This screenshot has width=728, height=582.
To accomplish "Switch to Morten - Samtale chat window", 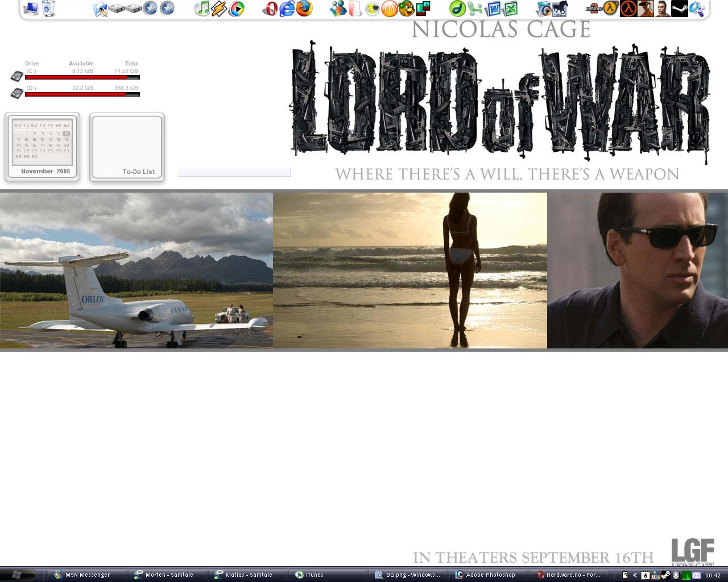I will pyautogui.click(x=169, y=575).
